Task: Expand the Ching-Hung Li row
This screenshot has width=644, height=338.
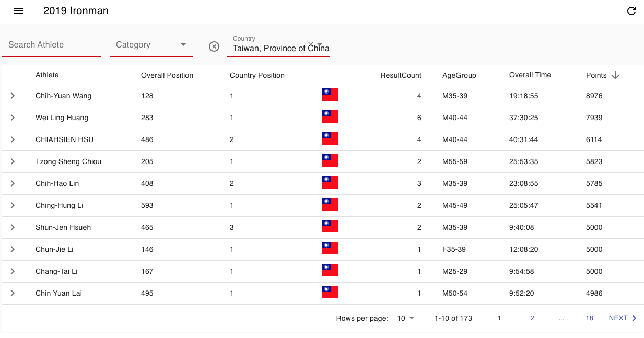Action: click(13, 205)
